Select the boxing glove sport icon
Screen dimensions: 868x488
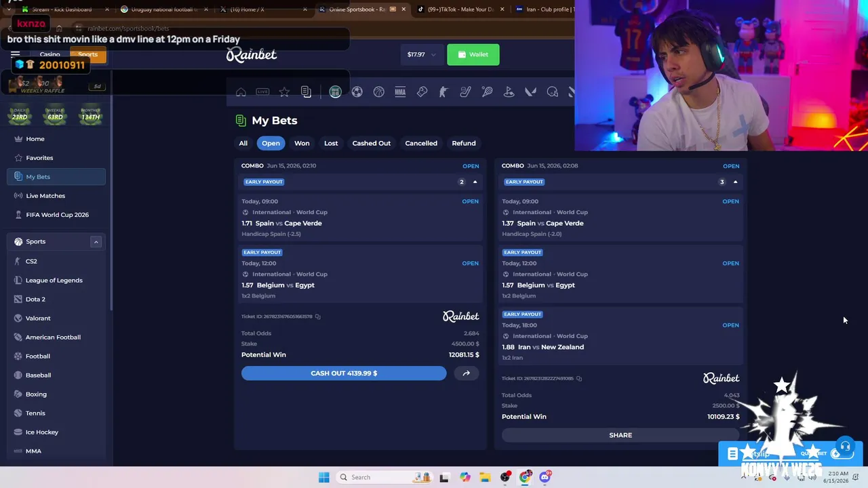click(x=422, y=92)
